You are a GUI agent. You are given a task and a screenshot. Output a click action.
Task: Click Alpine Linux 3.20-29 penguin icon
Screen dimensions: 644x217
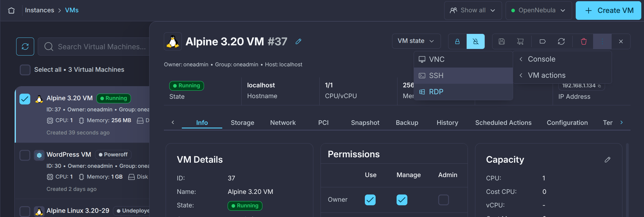click(39, 211)
